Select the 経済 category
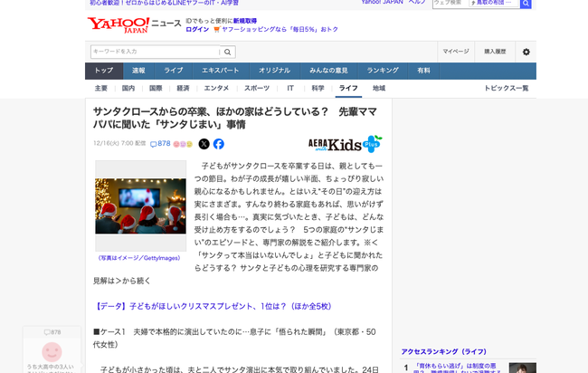 (183, 88)
